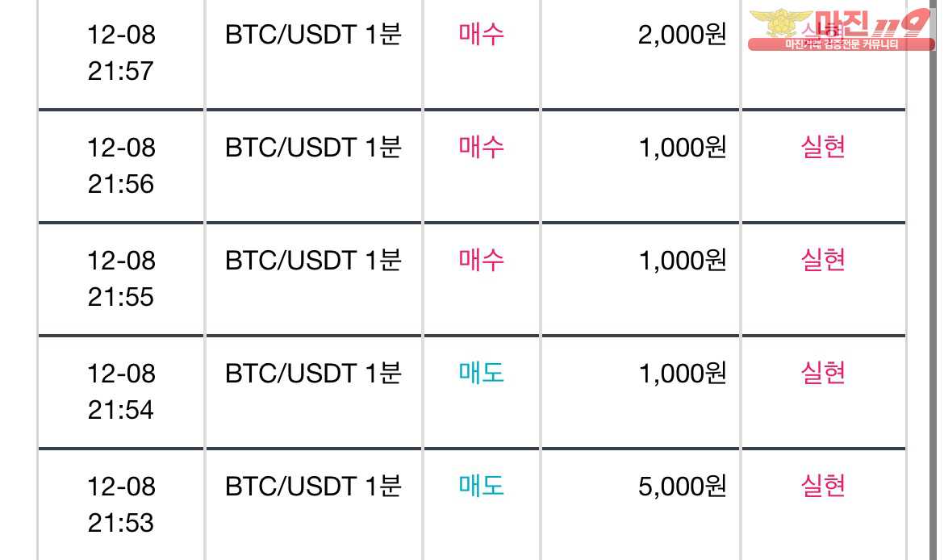Click the 매수 label in the 21:57 row
Image resolution: width=944 pixels, height=560 pixels.
click(481, 35)
